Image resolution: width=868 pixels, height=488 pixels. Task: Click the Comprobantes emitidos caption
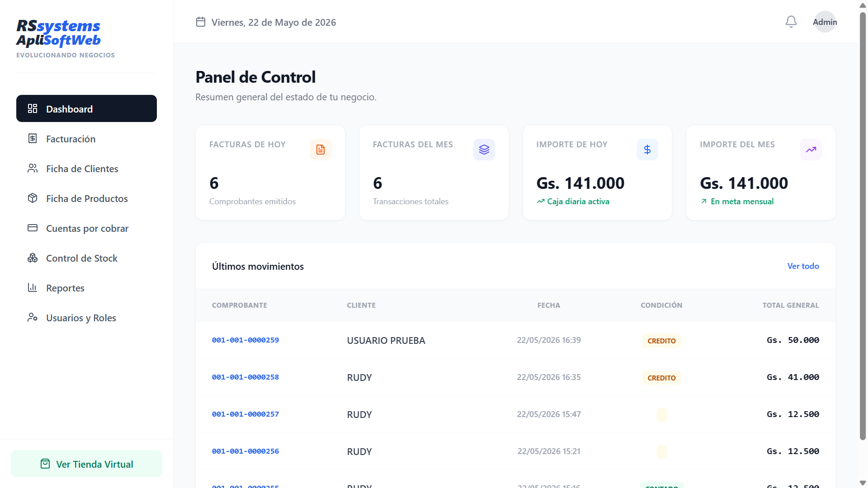(x=252, y=201)
